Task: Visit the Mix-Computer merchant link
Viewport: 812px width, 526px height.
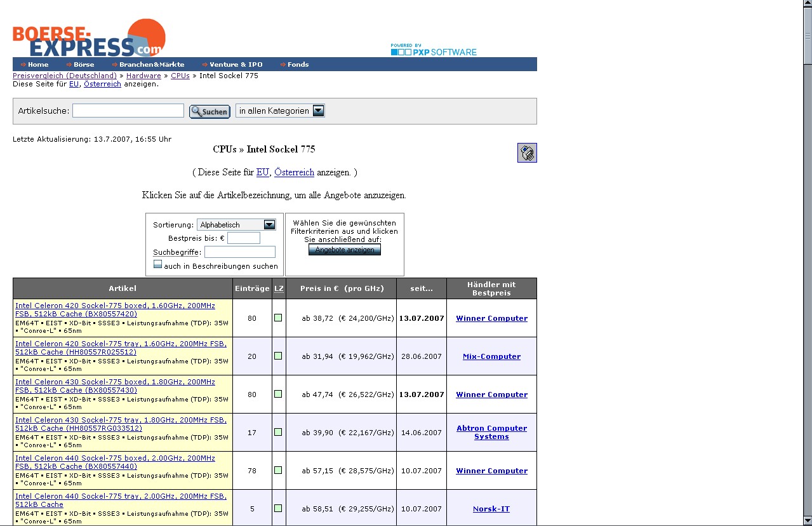Action: pos(491,356)
